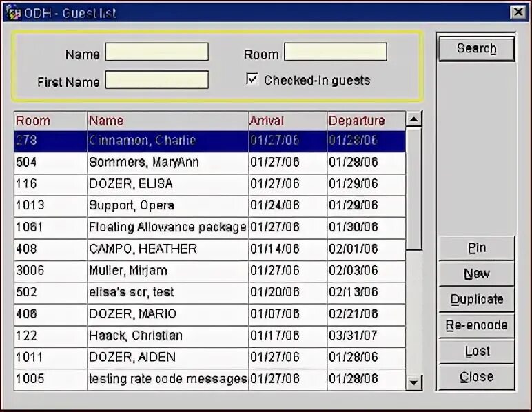Click the Departure column header
The height and width of the screenshot is (412, 532).
[x=367, y=121]
